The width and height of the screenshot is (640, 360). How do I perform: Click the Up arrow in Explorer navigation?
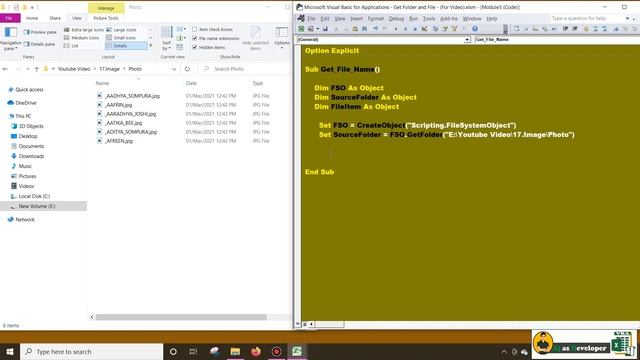tap(37, 69)
